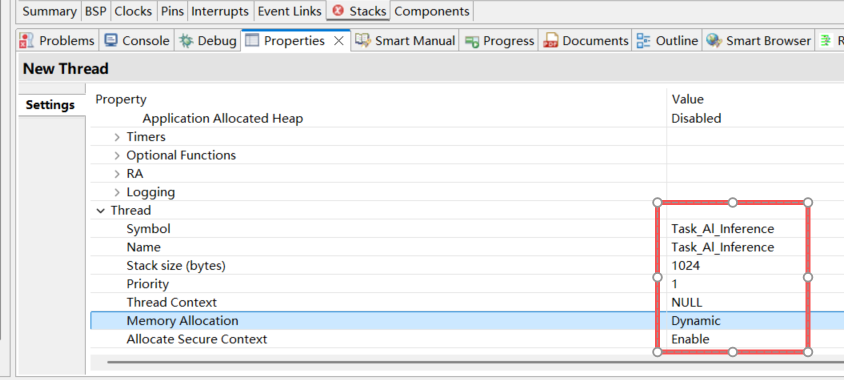844x380 pixels.
Task: Click the Smart Manual book icon
Action: click(362, 40)
